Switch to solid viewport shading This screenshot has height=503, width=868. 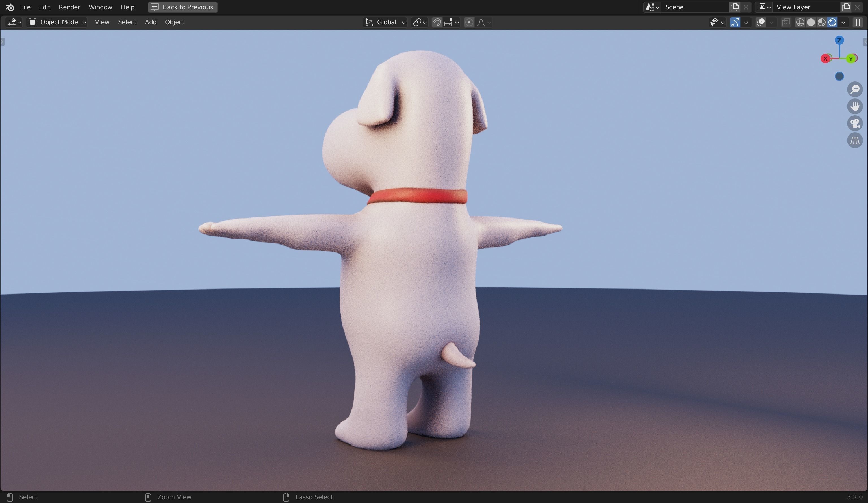tap(811, 22)
